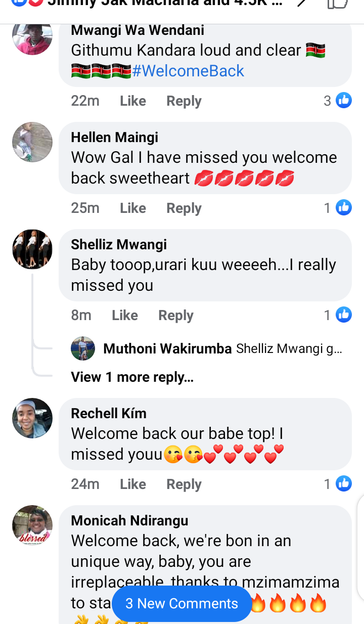Open Shelliz Mwangi's profile avatar
This screenshot has height=624, width=364.
[32, 249]
